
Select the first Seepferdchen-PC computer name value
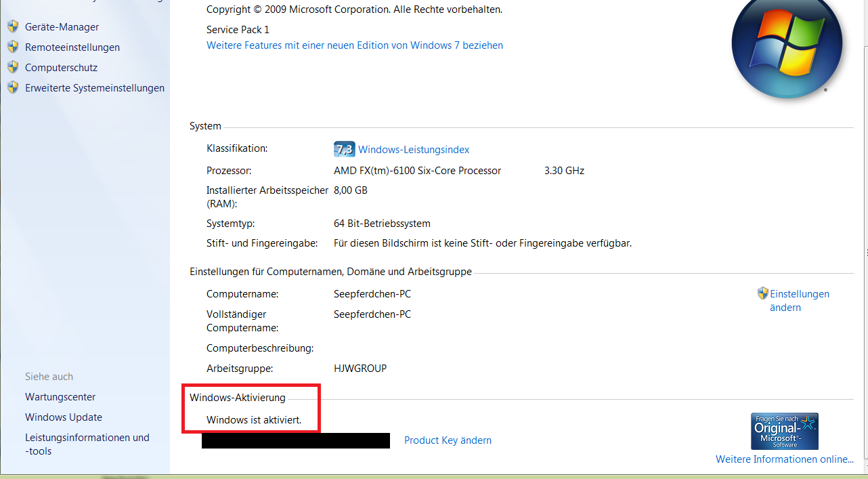point(372,294)
